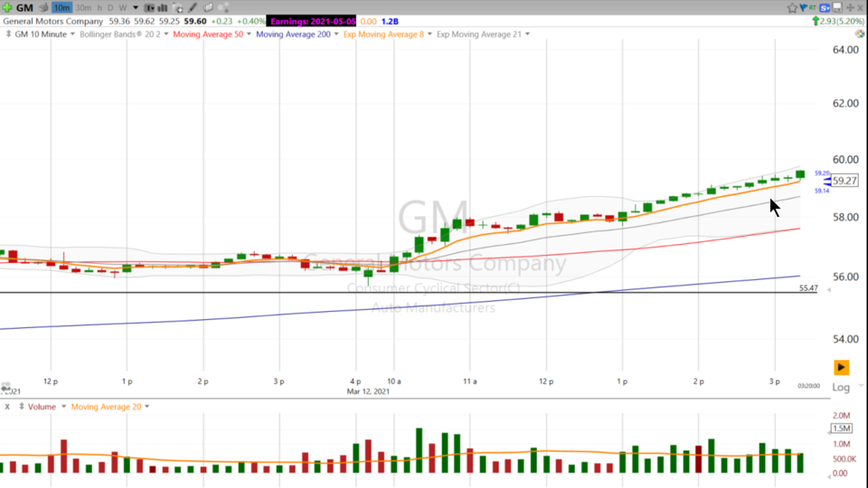Click the bar chart style icon
Image resolution: width=868 pixels, height=488 pixels.
[x=163, y=8]
